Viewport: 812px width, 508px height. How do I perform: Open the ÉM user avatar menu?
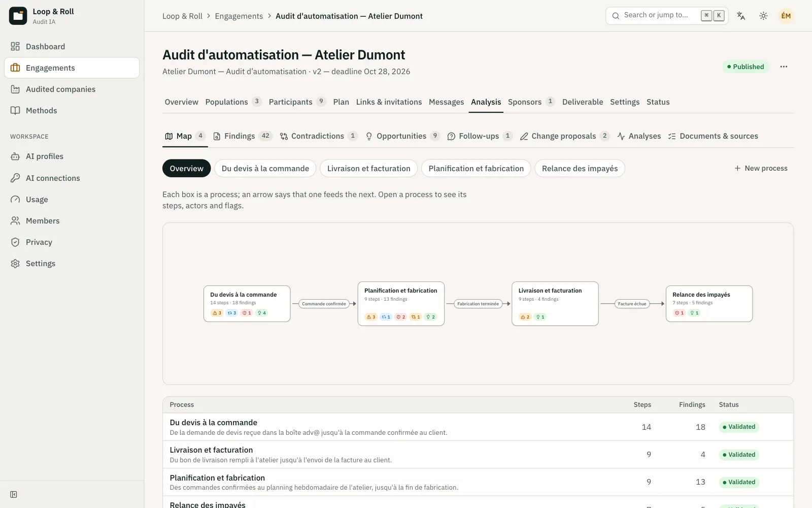point(786,16)
